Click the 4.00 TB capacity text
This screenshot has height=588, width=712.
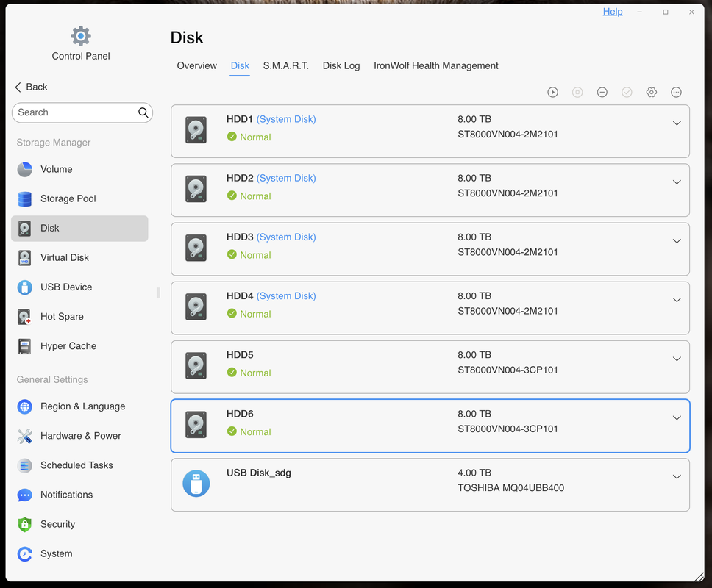tap(474, 473)
